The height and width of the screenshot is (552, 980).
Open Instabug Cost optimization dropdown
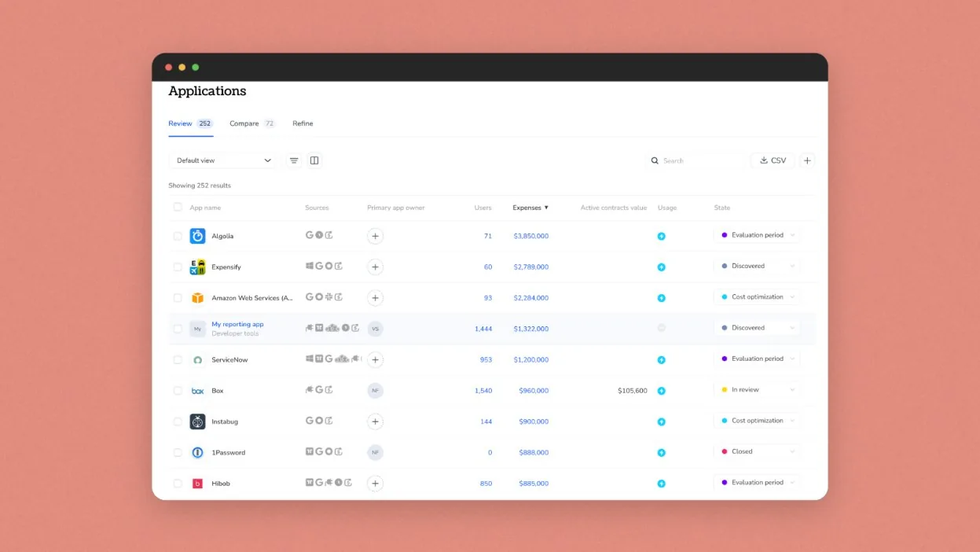(x=758, y=421)
